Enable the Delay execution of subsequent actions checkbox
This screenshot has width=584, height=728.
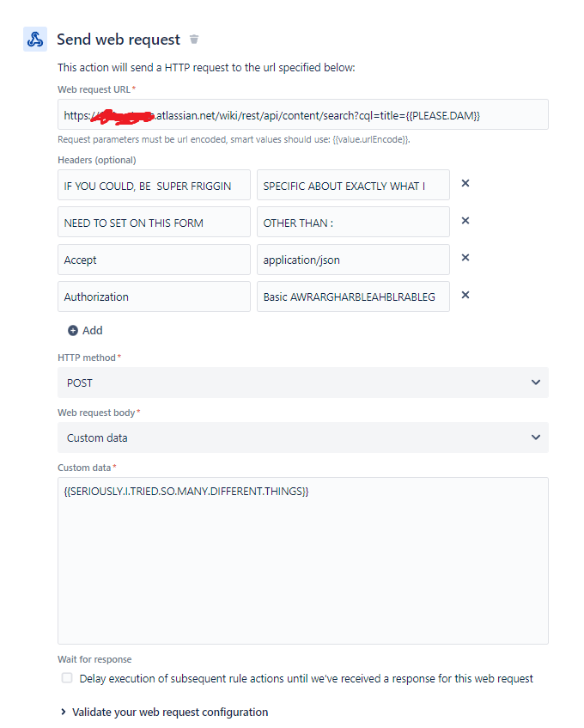(66, 678)
